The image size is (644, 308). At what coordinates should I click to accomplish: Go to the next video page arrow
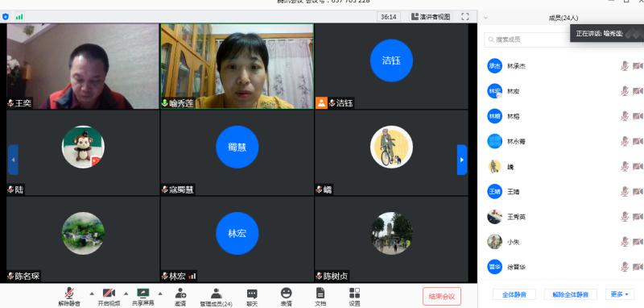pyautogui.click(x=462, y=160)
